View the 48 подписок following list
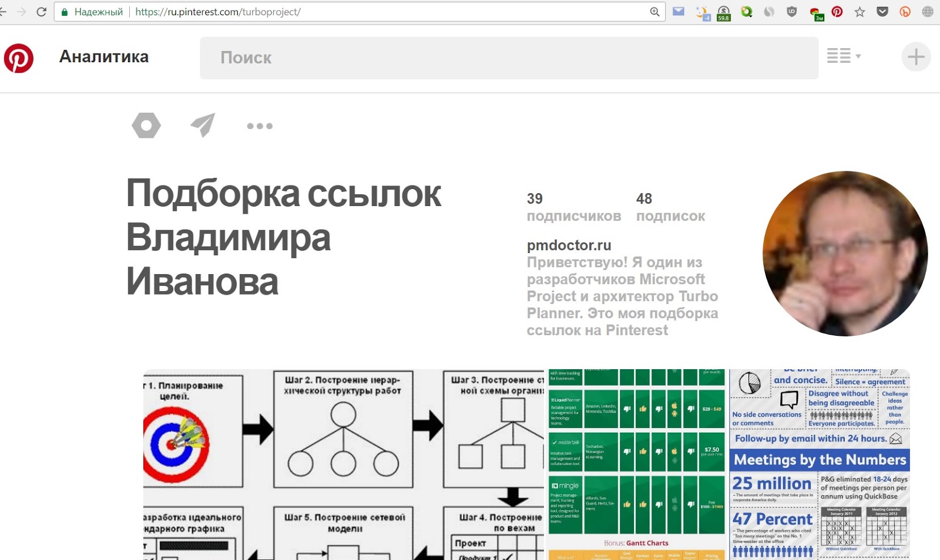940x560 pixels. click(670, 207)
